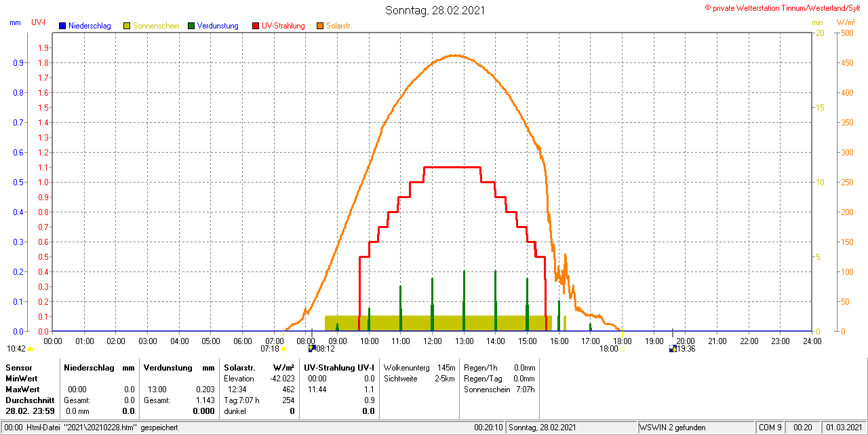Screen dimensions: 868x435
Task: Select the Solarstr. legend label
Action: 339,26
